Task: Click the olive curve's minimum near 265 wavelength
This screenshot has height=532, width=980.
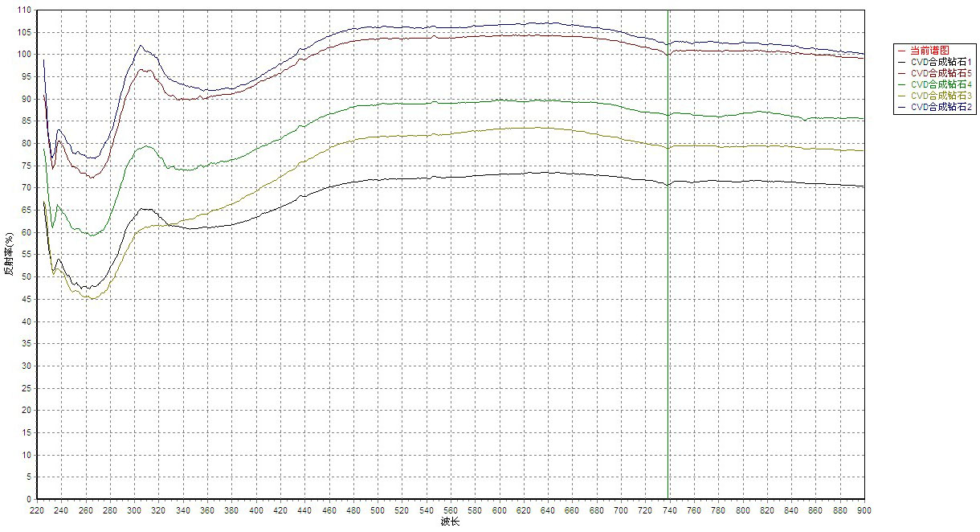Action: click(x=92, y=298)
